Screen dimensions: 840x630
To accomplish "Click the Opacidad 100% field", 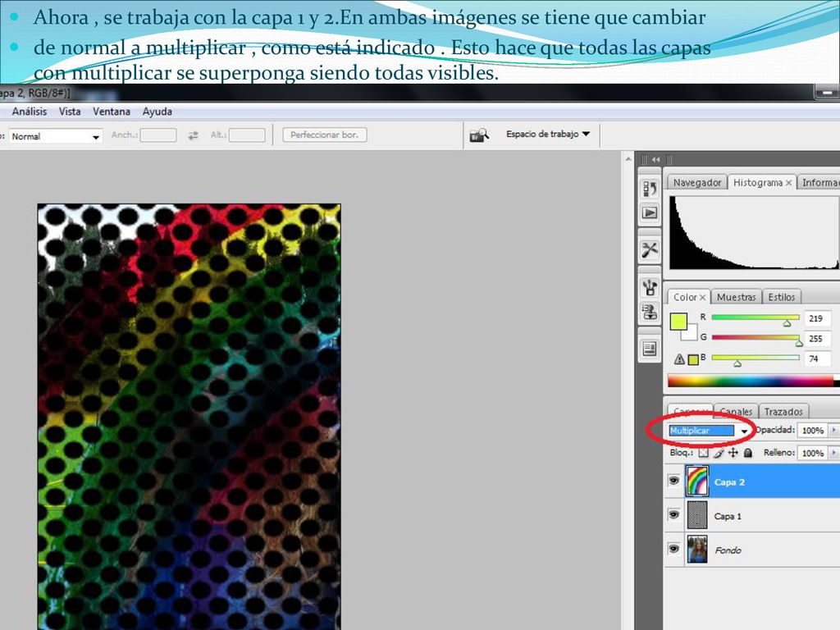I will 813,430.
